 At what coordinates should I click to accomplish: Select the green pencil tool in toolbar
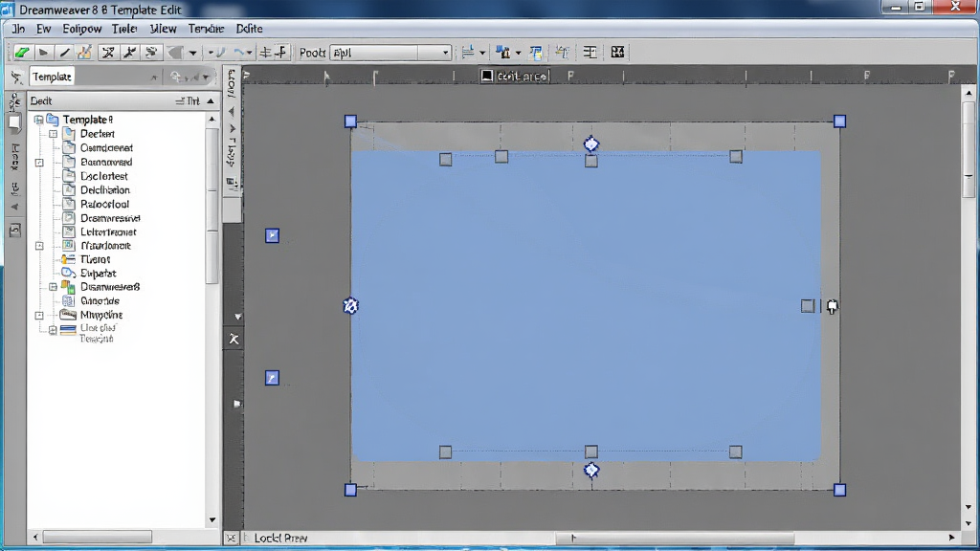pos(22,53)
